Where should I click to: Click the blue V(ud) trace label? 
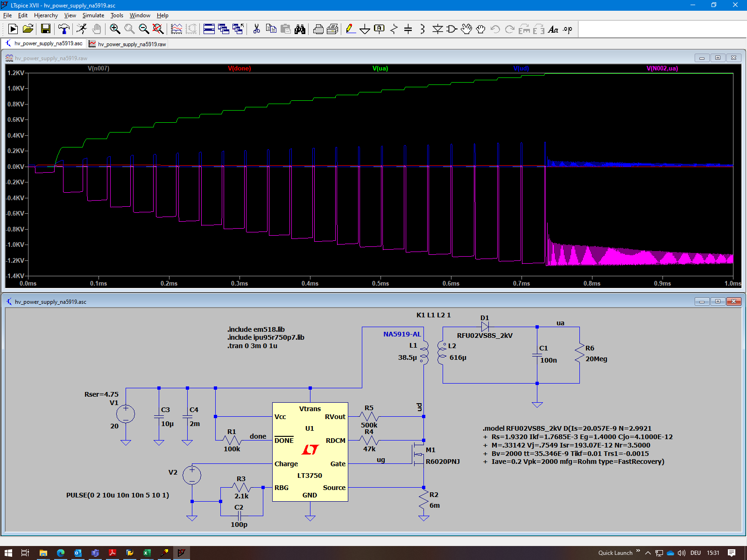(x=521, y=68)
